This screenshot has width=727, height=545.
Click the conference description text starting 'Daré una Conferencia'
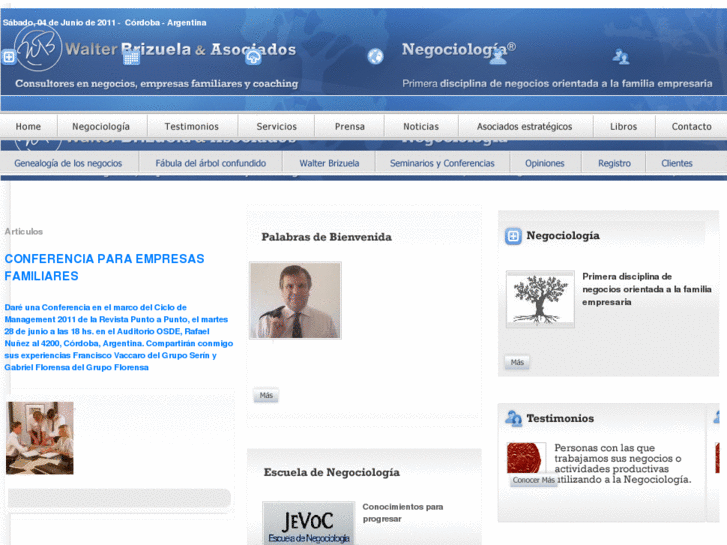pos(119,337)
